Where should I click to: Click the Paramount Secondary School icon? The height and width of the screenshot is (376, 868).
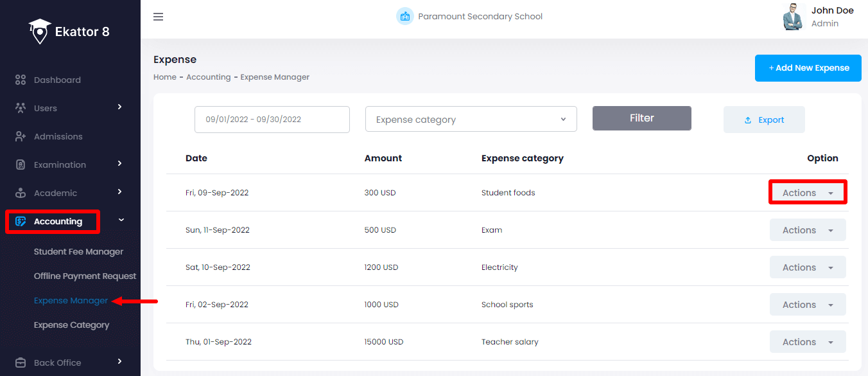tap(404, 17)
